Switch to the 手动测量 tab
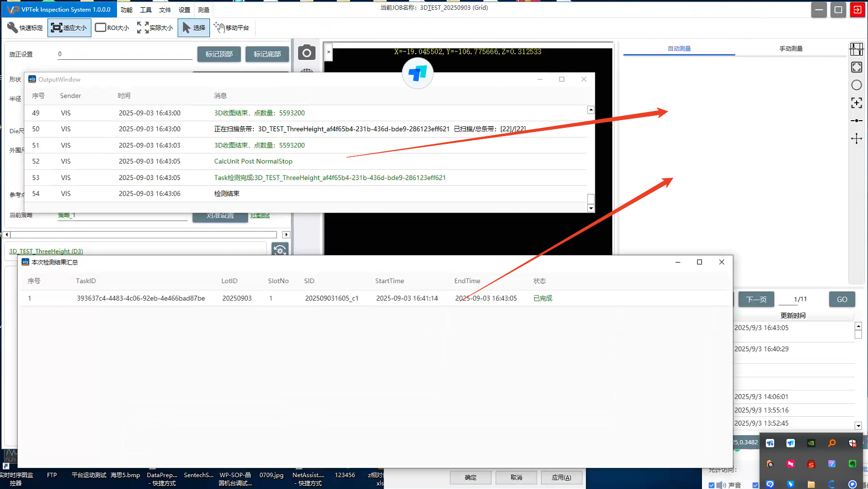The width and height of the screenshot is (868, 489). coord(790,48)
